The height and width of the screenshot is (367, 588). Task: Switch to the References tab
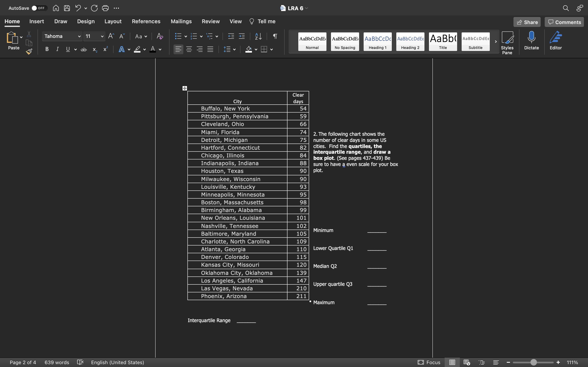click(146, 21)
